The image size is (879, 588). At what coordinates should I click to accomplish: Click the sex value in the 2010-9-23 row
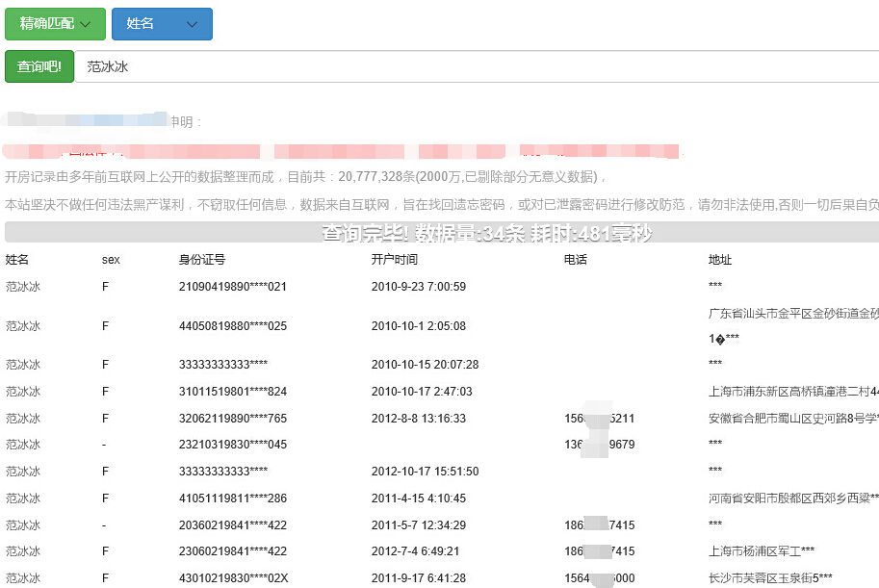click(105, 287)
